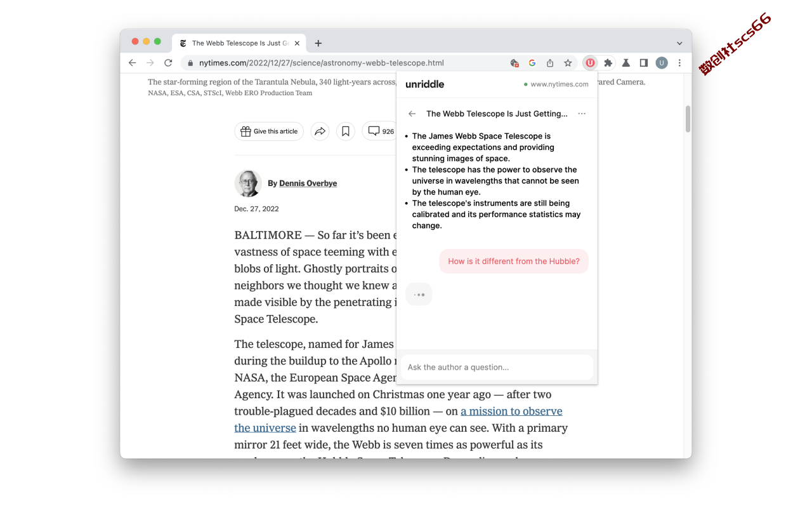812x508 pixels.
Task: Click the typing indicator bubble
Action: point(419,295)
